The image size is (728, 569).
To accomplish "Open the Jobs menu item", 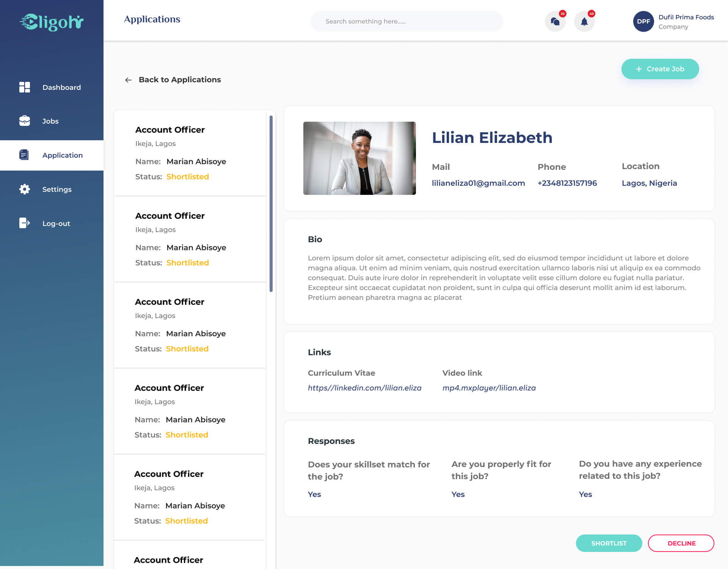I will click(x=52, y=121).
